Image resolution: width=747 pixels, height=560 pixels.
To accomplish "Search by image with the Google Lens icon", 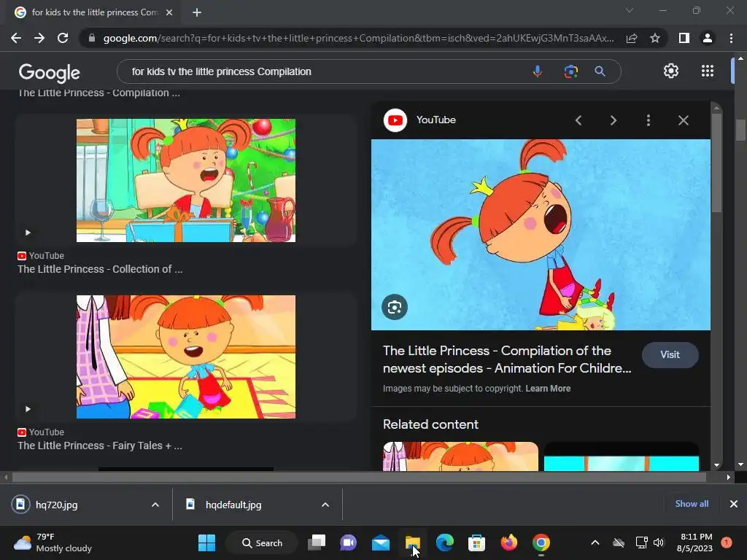I will click(x=570, y=71).
